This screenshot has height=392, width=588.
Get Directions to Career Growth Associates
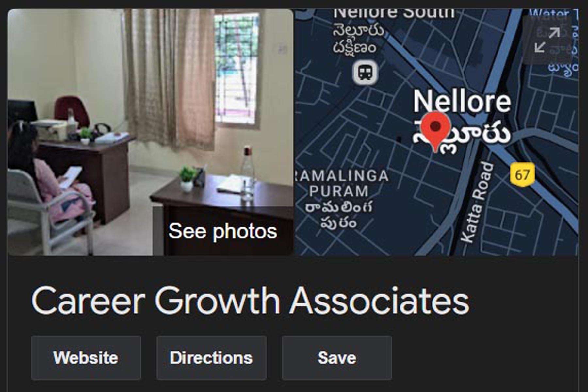(211, 358)
